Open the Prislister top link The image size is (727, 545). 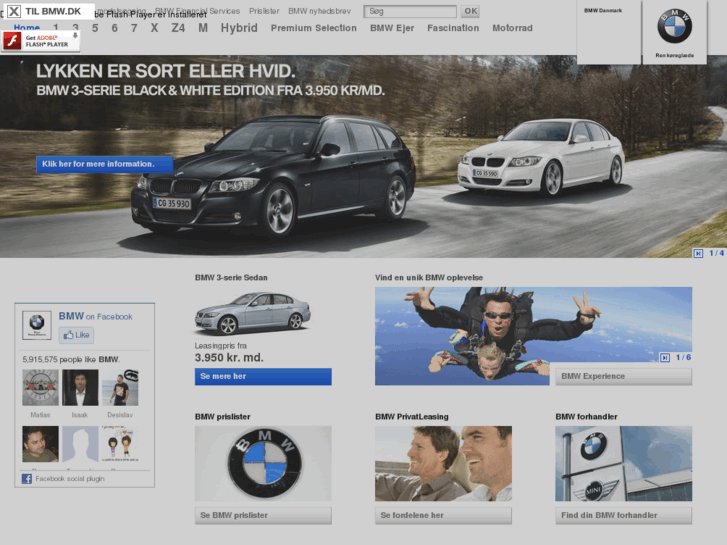pyautogui.click(x=264, y=11)
